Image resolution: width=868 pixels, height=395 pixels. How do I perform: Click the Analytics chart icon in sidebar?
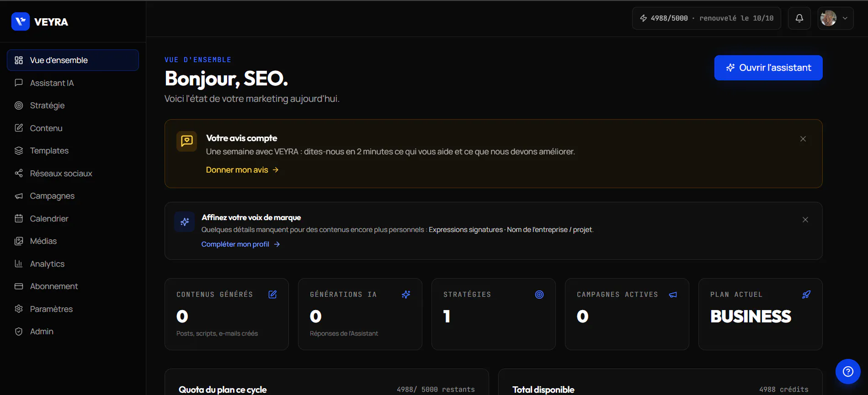coord(19,263)
